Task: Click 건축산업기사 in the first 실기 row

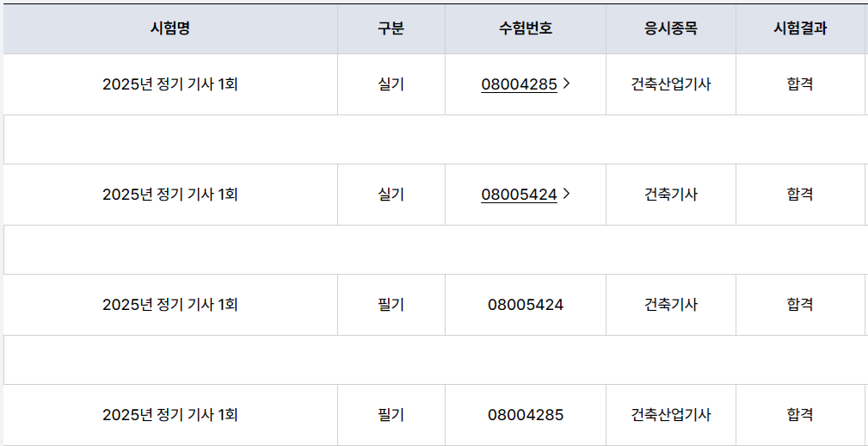Action: 671,84
